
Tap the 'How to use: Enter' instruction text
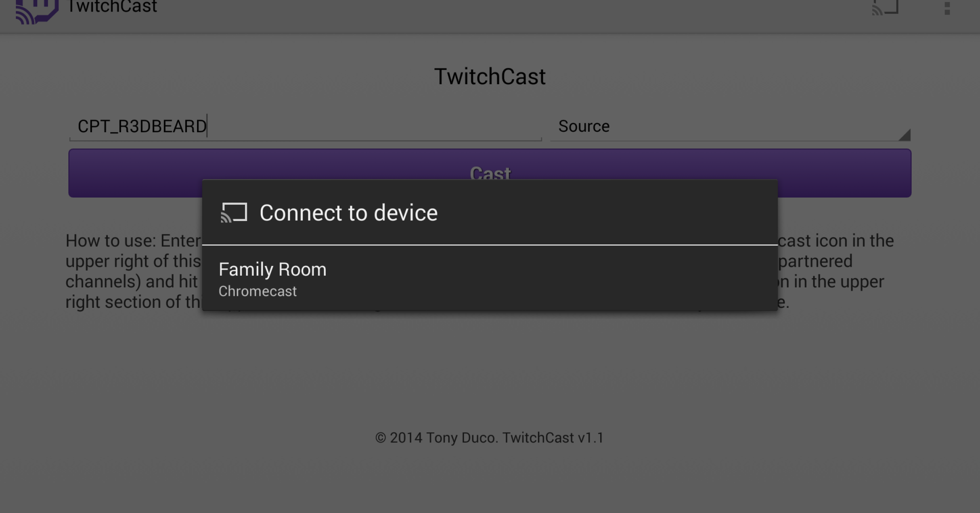[133, 241]
